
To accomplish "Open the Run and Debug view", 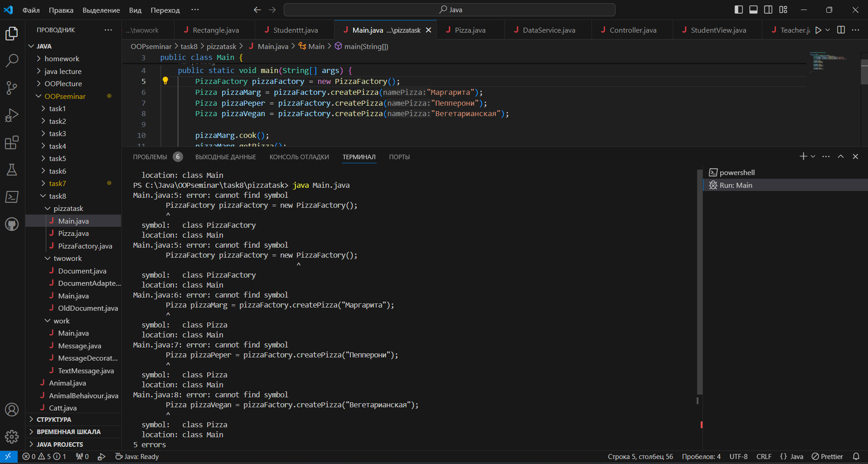I will [x=12, y=115].
